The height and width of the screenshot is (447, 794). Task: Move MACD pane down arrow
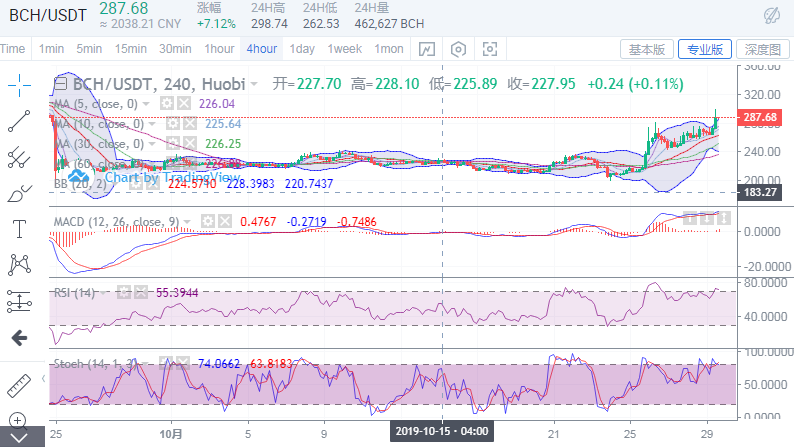[706, 218]
